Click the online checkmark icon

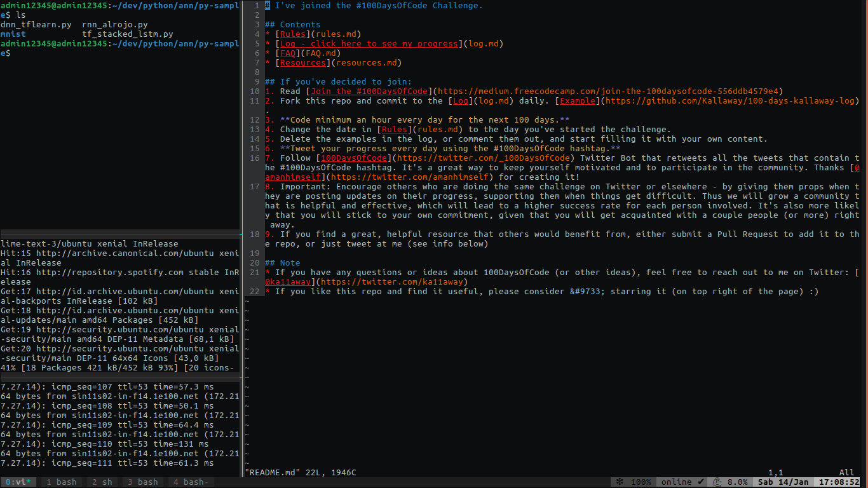pyautogui.click(x=701, y=482)
